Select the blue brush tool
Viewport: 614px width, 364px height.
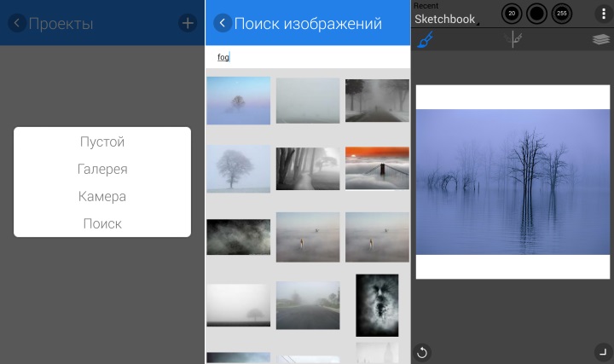(426, 39)
